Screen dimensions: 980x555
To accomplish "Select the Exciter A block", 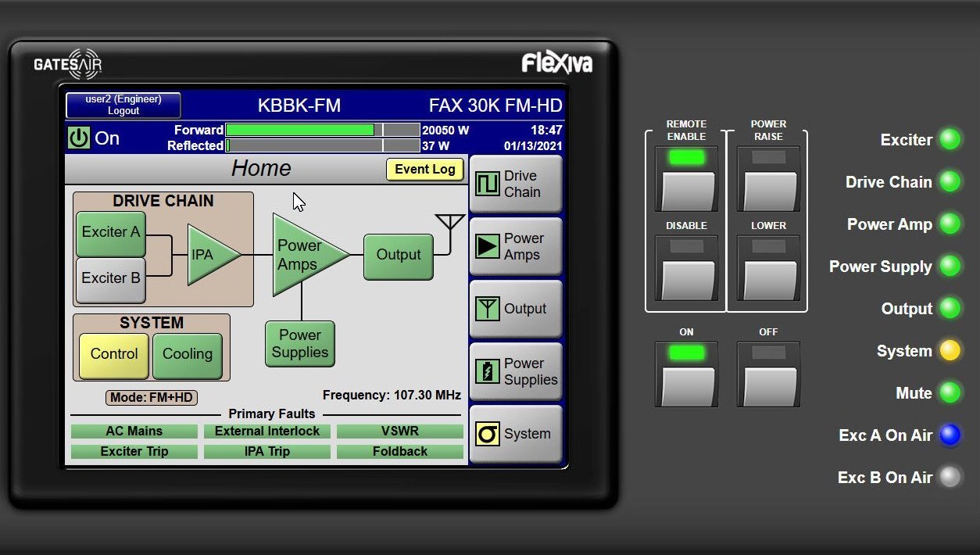I will [x=111, y=233].
